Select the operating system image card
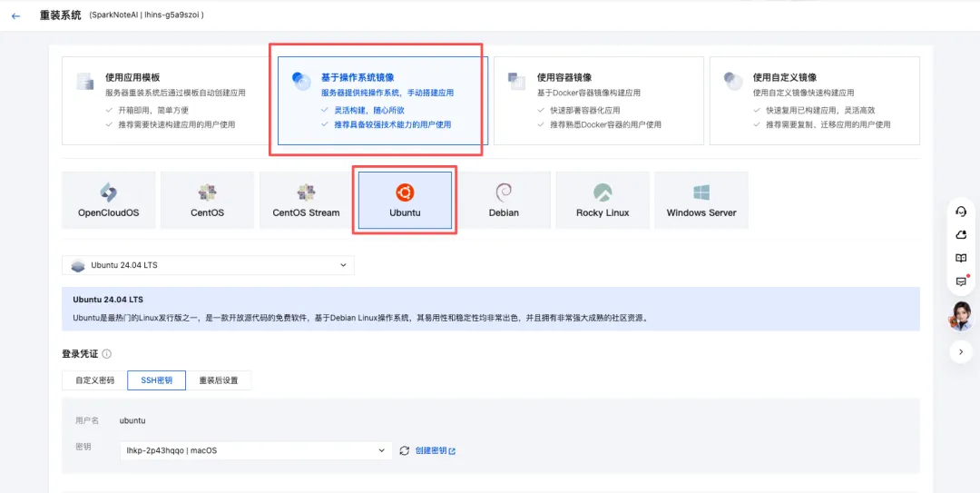 (383, 101)
